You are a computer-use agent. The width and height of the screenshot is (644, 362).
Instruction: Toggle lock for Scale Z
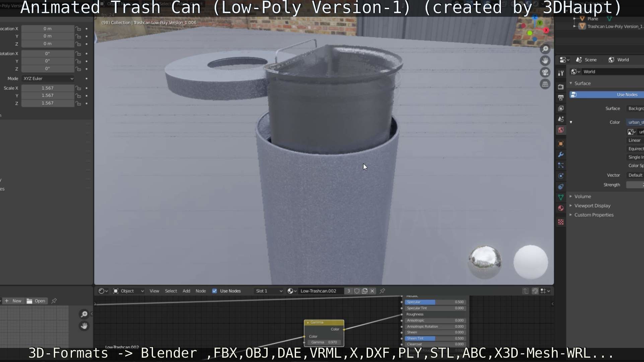(x=78, y=103)
